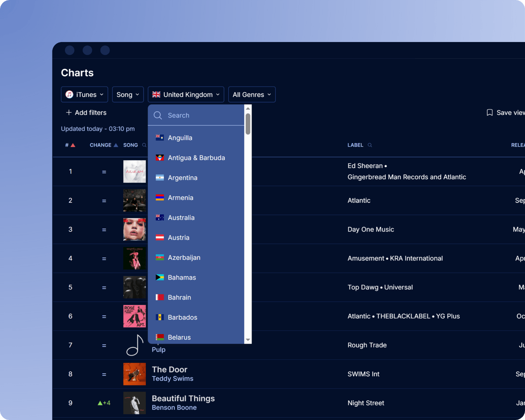Click the Benson Boone artist link
The height and width of the screenshot is (420, 525).
click(174, 407)
